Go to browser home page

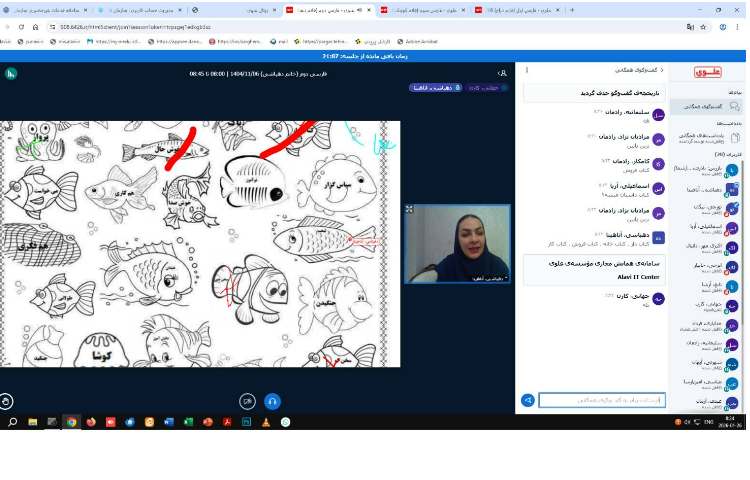click(35, 27)
